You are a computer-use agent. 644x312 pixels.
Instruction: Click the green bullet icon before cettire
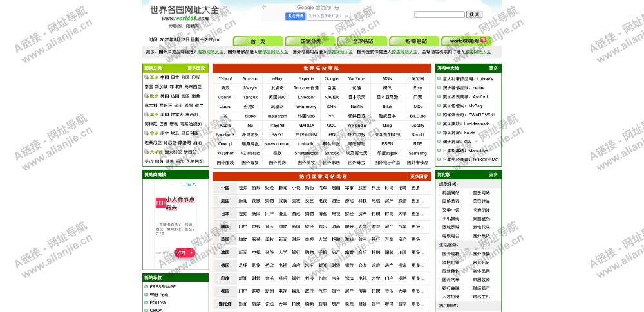click(439, 88)
